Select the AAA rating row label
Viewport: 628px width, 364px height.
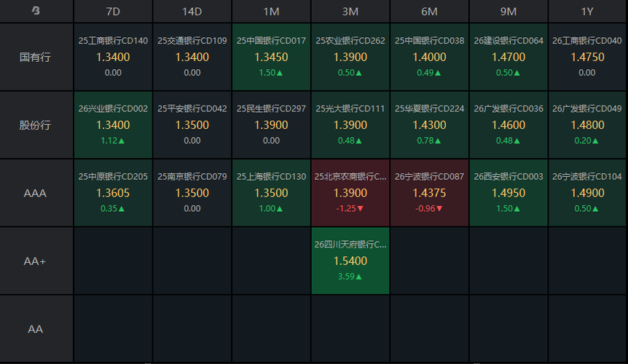[36, 193]
